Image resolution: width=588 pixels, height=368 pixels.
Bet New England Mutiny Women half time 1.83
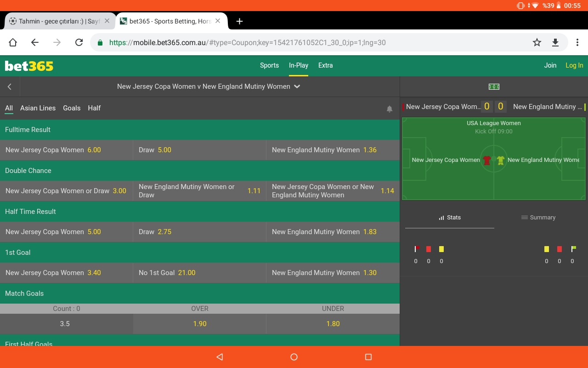point(333,232)
